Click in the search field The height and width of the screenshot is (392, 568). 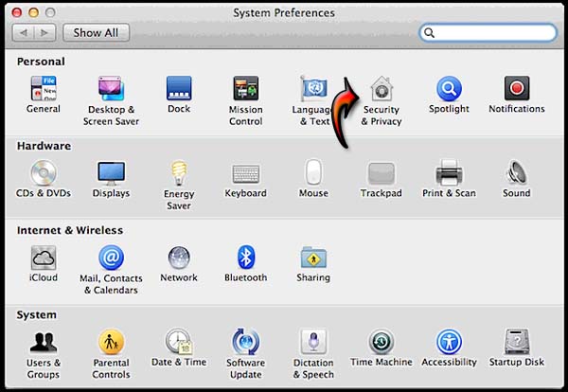492,32
